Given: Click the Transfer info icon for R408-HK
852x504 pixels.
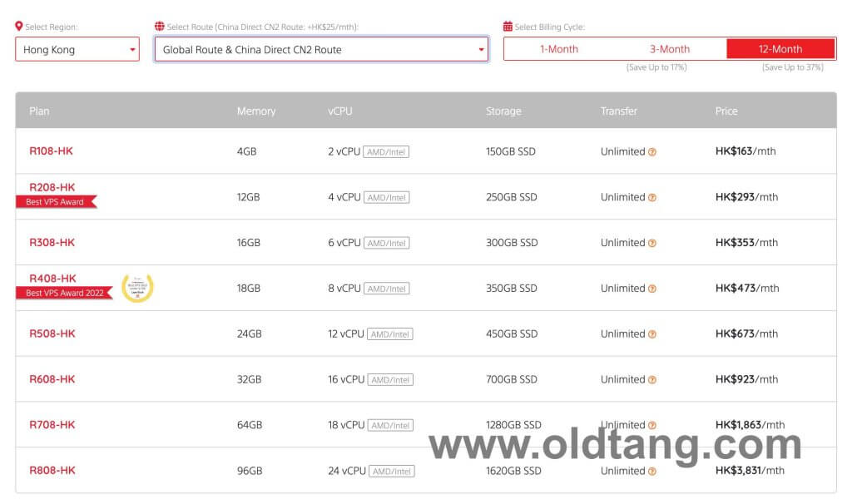Looking at the screenshot, I should coord(652,289).
